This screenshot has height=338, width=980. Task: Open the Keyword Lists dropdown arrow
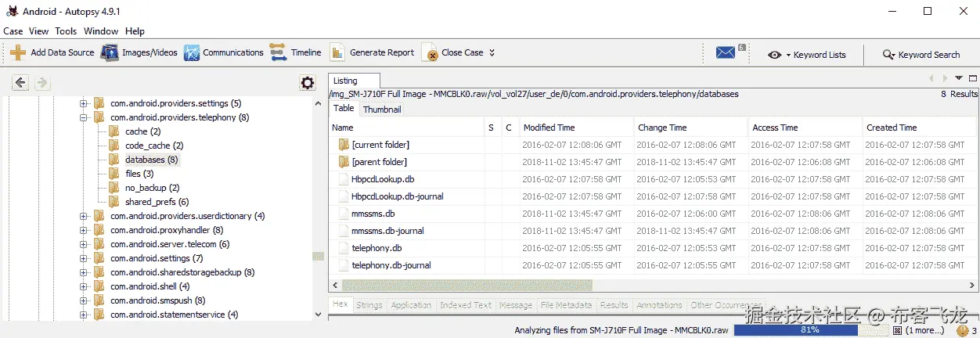click(x=788, y=56)
